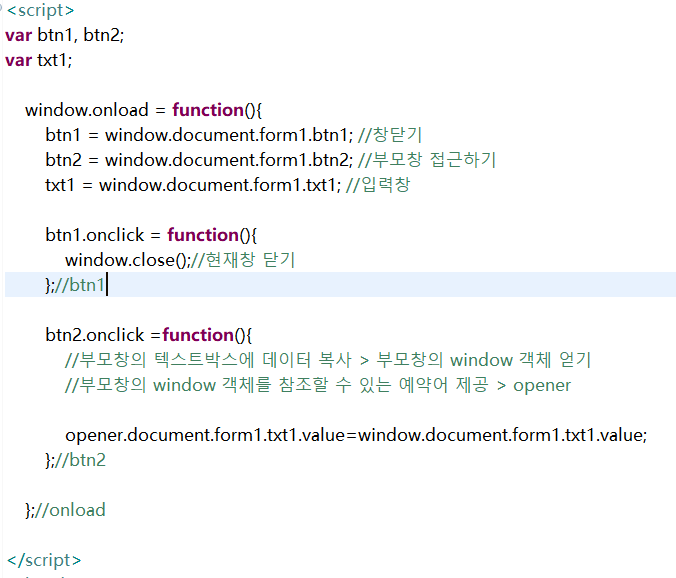This screenshot has width=676, height=578.
Task: Click the opening <script> tag line
Action: (40, 10)
